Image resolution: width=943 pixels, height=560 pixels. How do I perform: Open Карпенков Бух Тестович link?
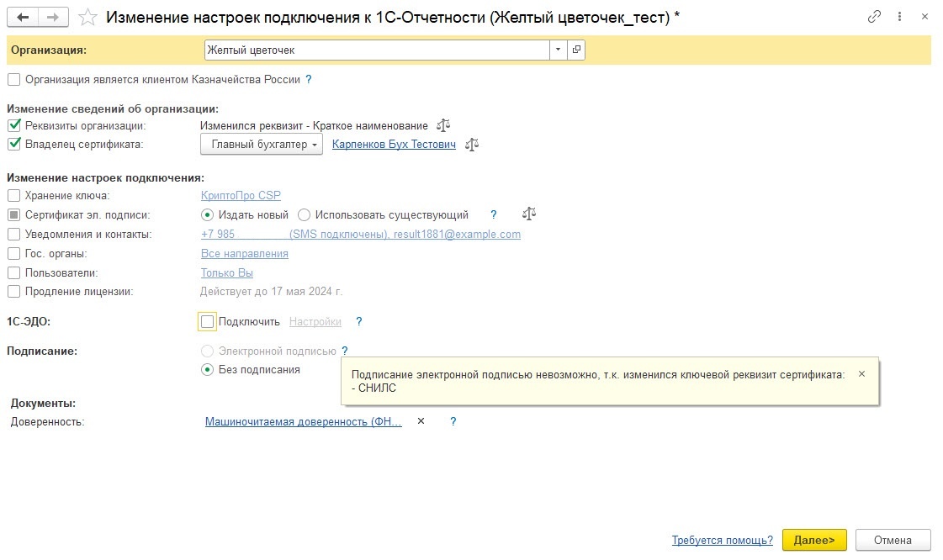click(x=394, y=145)
